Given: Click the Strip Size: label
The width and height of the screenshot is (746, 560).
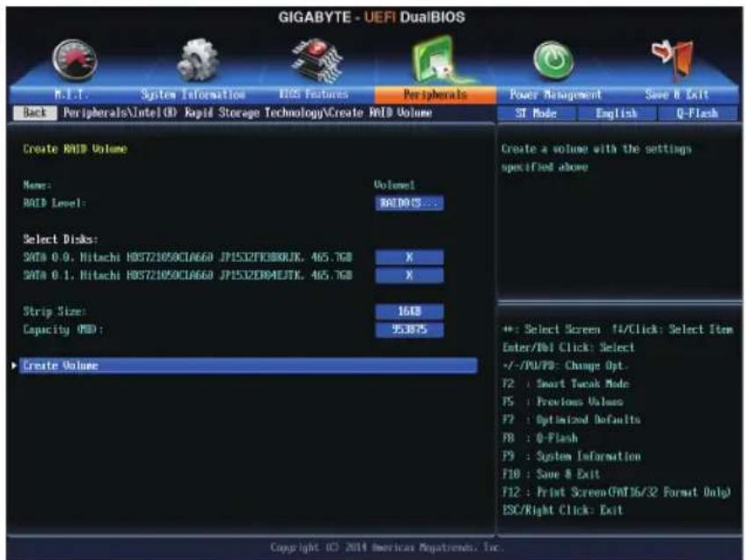Looking at the screenshot, I should point(55,311).
